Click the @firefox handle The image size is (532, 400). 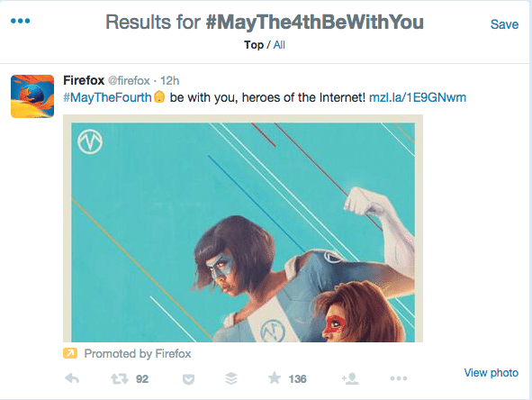[x=129, y=81]
